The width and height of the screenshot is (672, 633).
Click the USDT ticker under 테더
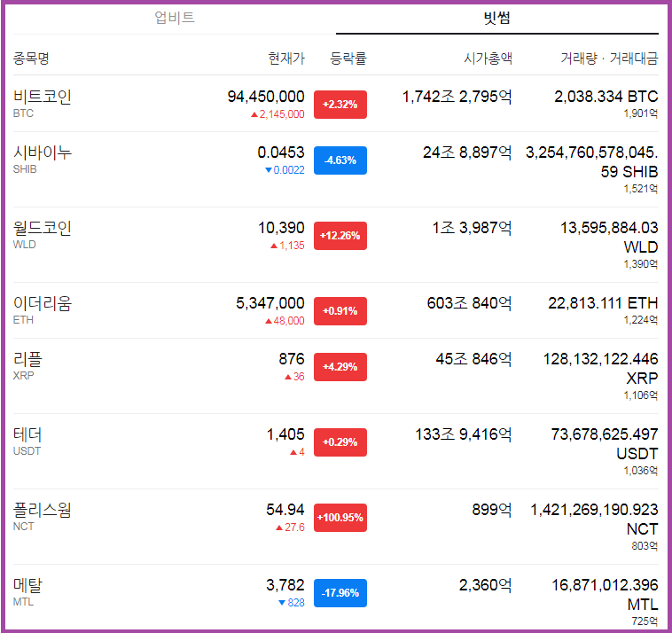(27, 451)
